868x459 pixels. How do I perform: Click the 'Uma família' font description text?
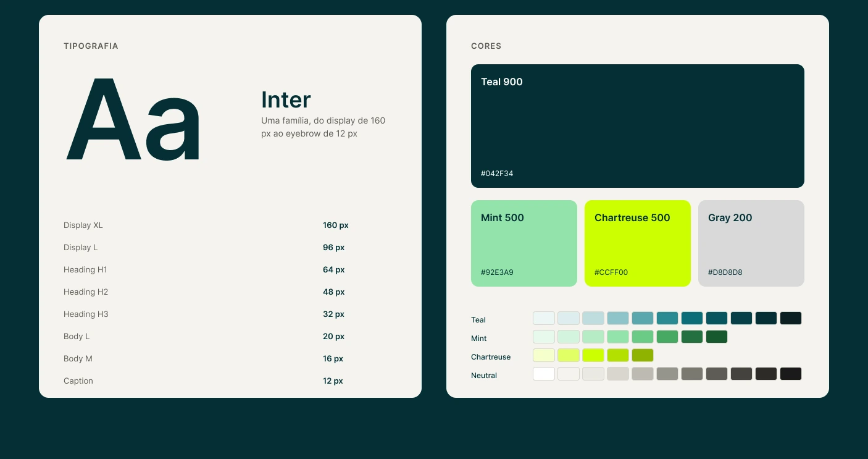[323, 127]
